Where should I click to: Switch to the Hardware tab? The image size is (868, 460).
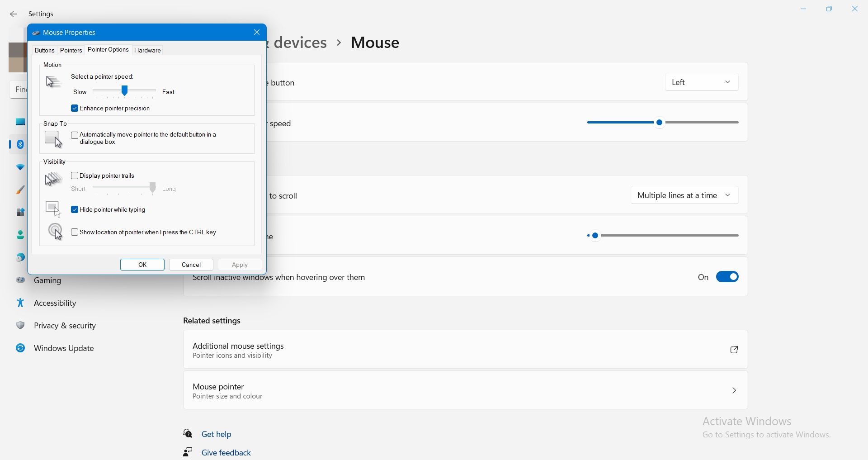(147, 51)
